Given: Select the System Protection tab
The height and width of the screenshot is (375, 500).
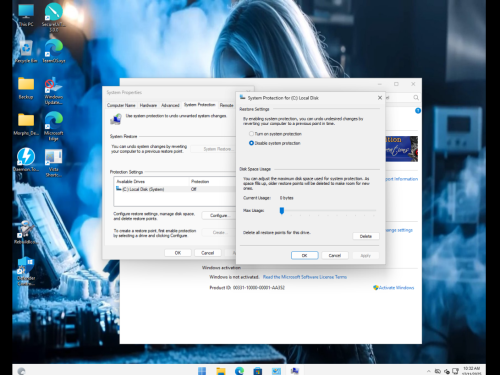Looking at the screenshot, I should (x=200, y=105).
